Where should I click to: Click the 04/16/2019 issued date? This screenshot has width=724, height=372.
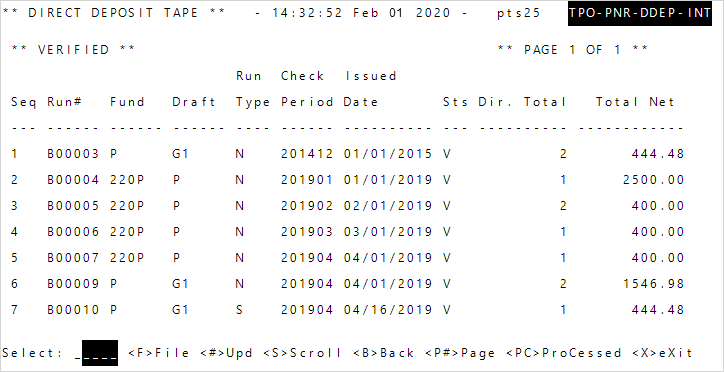pos(388,309)
